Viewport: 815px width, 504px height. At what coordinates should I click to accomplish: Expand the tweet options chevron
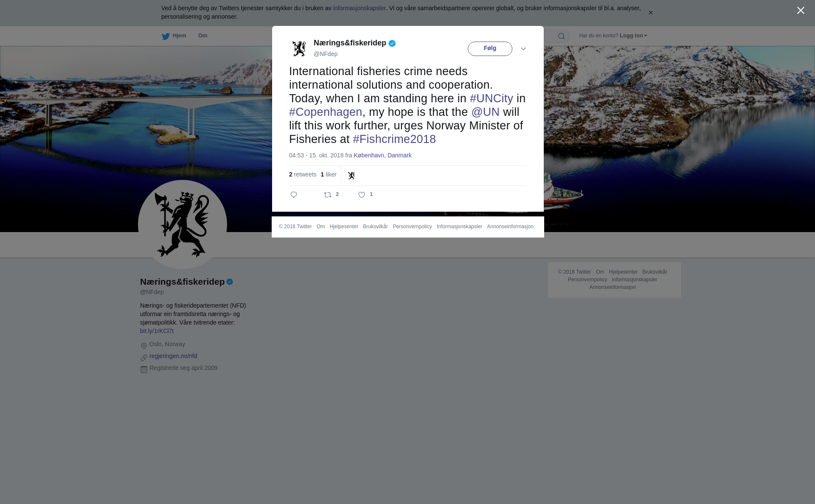[x=523, y=49]
